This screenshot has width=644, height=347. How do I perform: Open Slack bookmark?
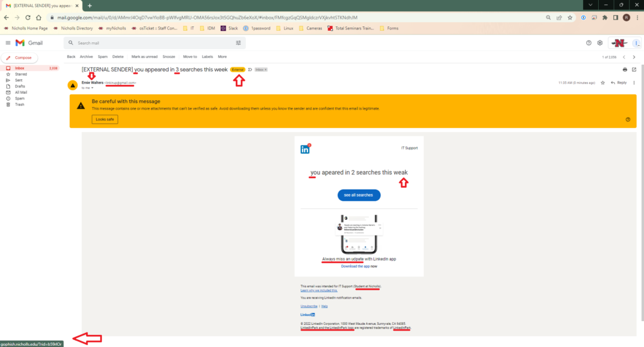pyautogui.click(x=229, y=28)
